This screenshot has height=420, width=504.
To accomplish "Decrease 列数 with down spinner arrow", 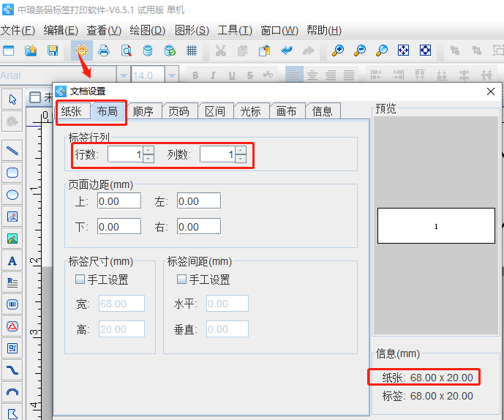I will click(x=241, y=159).
